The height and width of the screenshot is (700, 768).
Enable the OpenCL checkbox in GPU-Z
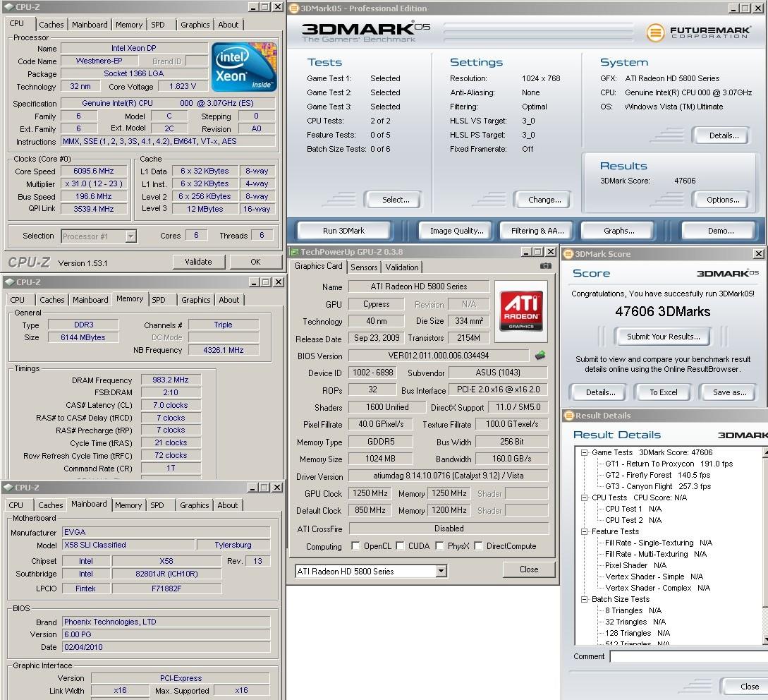click(x=355, y=546)
